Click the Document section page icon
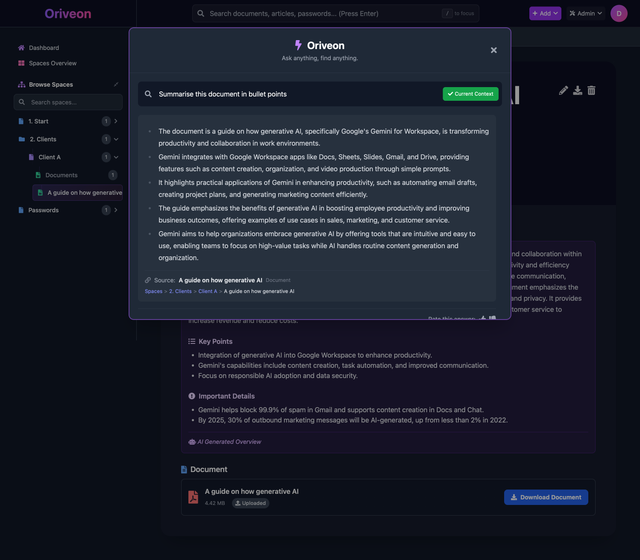 [184, 469]
